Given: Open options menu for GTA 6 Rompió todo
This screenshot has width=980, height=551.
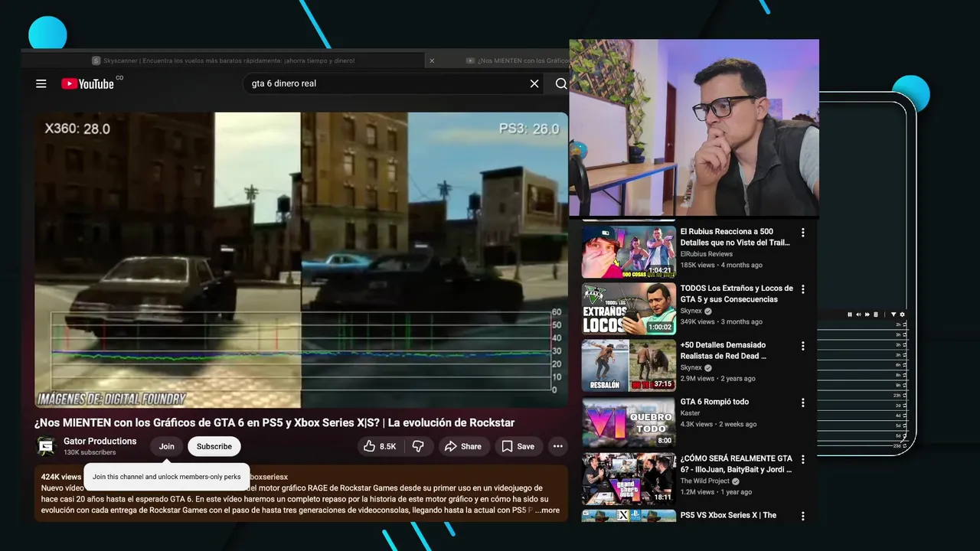Looking at the screenshot, I should [802, 403].
